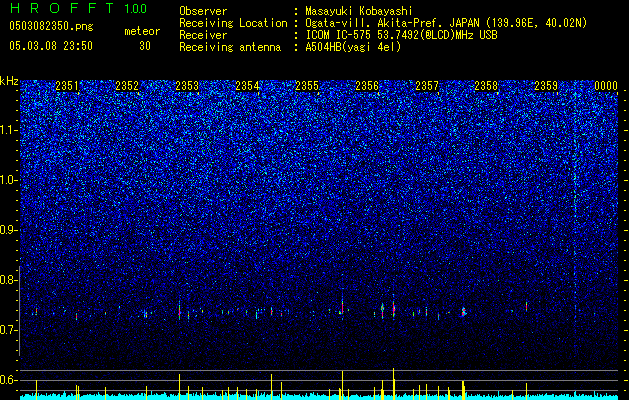
Task: Click the filename 0503082350.png
Action: point(51,26)
